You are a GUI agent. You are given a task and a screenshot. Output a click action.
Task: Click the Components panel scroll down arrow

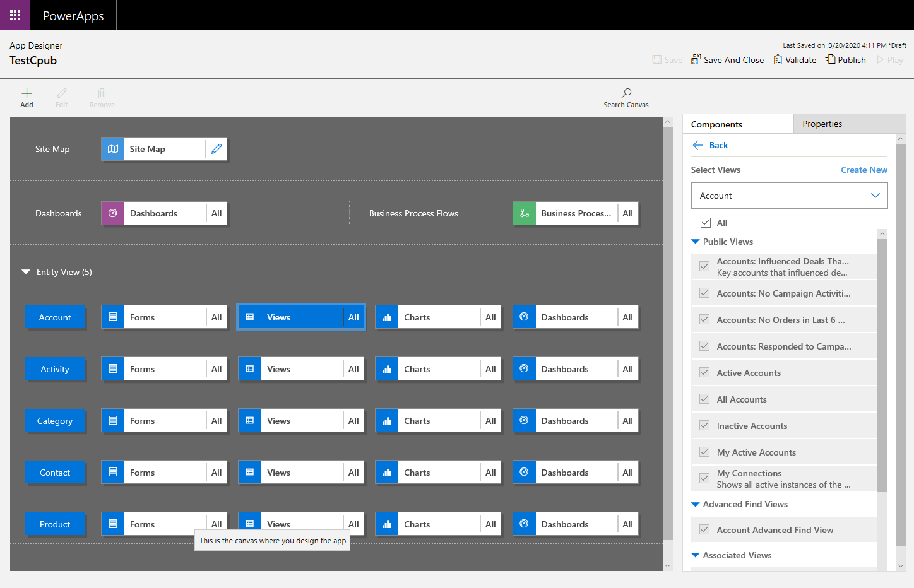901,566
